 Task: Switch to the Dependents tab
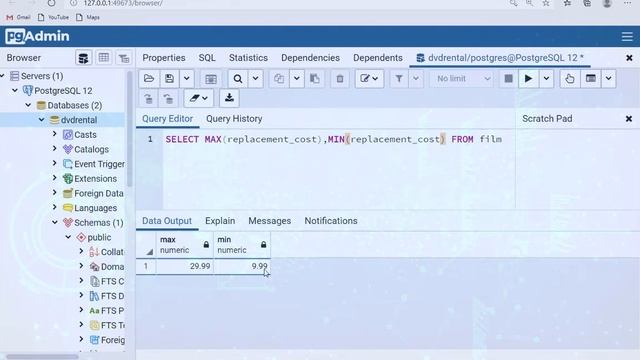[x=378, y=58]
